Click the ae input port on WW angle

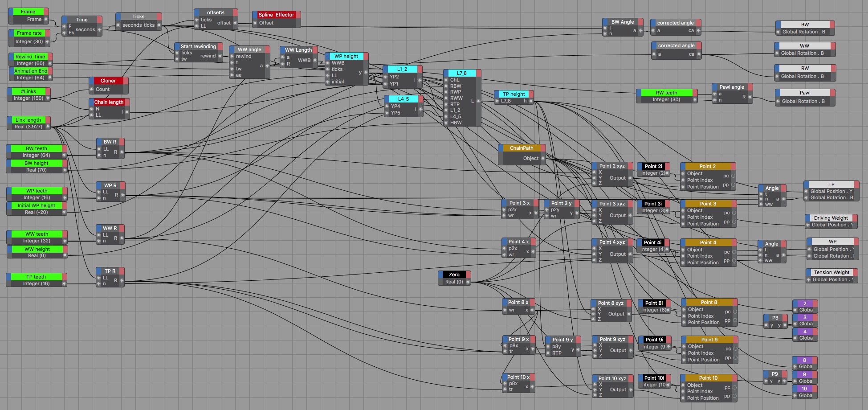(x=232, y=75)
